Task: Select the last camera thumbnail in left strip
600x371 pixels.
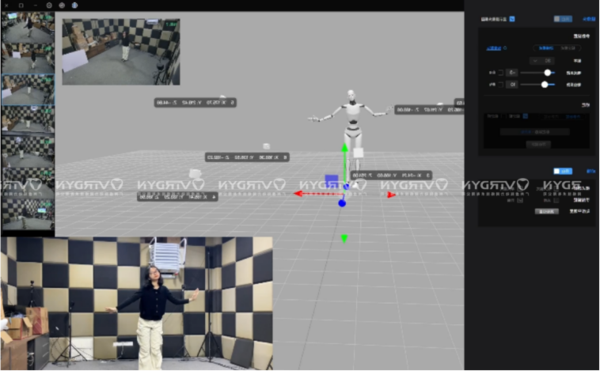Action: [x=28, y=214]
